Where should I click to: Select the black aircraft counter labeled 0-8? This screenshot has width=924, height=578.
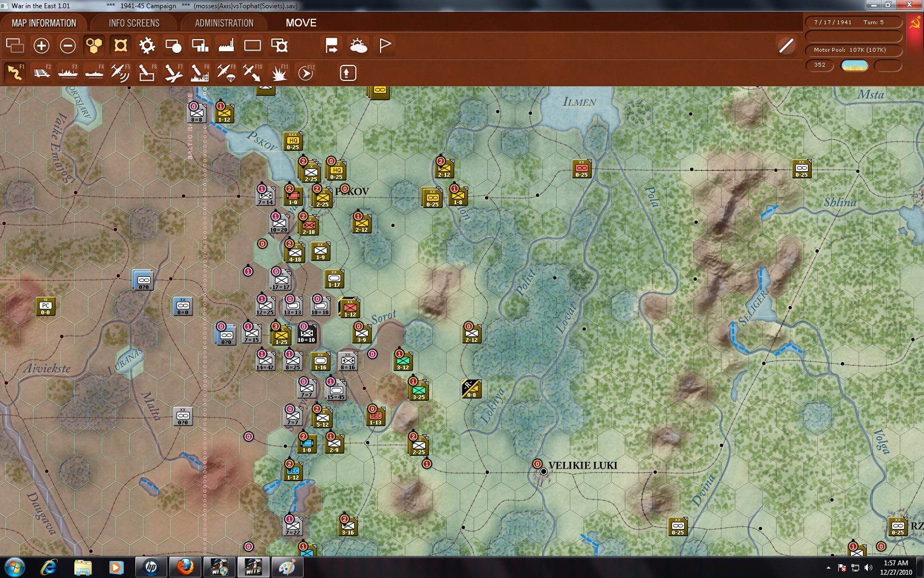pos(471,389)
